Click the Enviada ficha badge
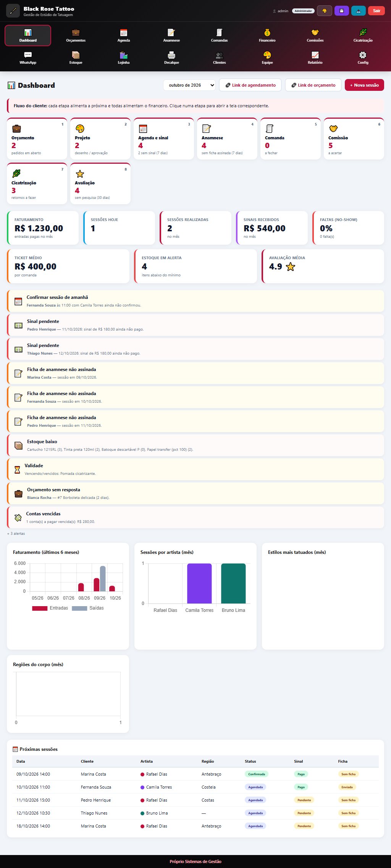 [x=347, y=787]
